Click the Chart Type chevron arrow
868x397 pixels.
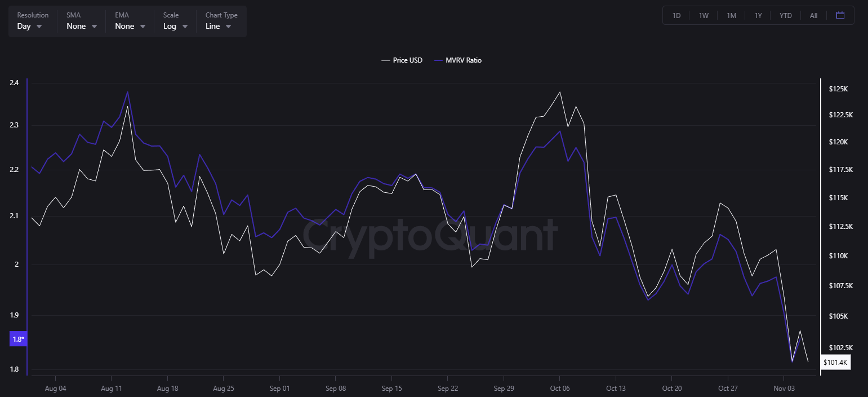pos(228,26)
